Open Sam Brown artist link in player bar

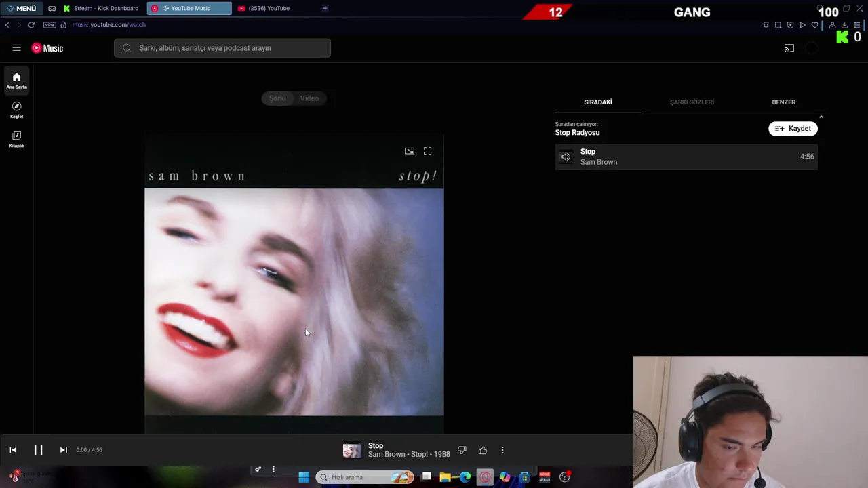click(x=387, y=455)
